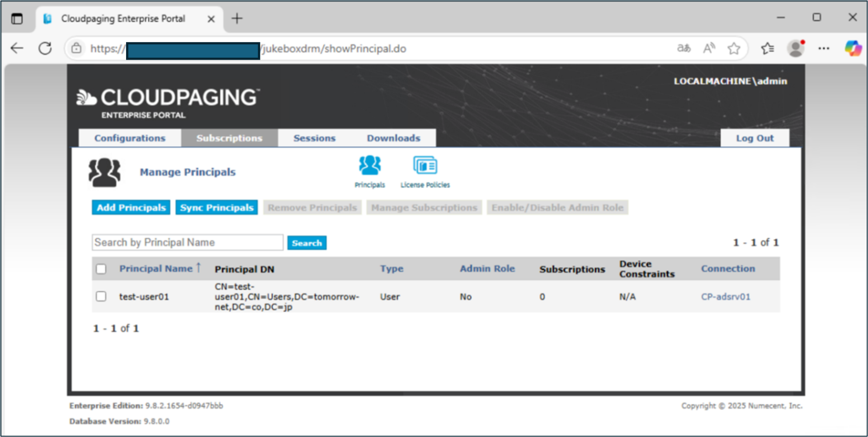Click the test-user01 principal name cell

144,296
